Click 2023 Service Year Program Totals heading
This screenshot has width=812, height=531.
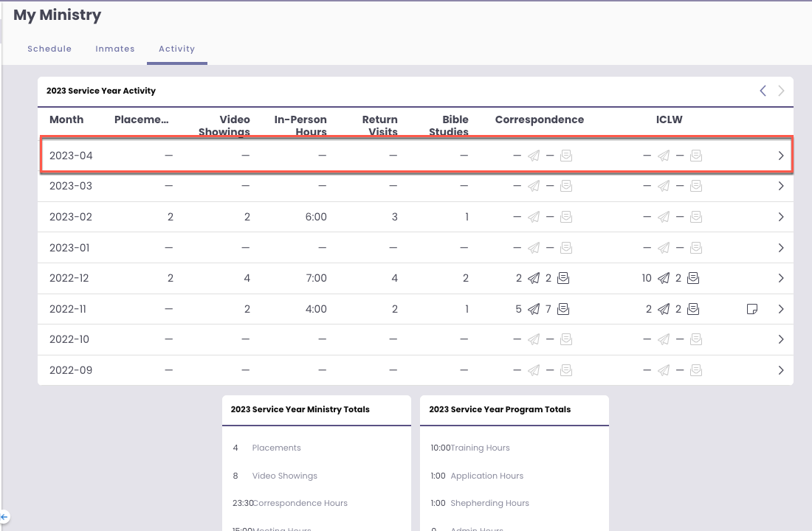click(500, 409)
